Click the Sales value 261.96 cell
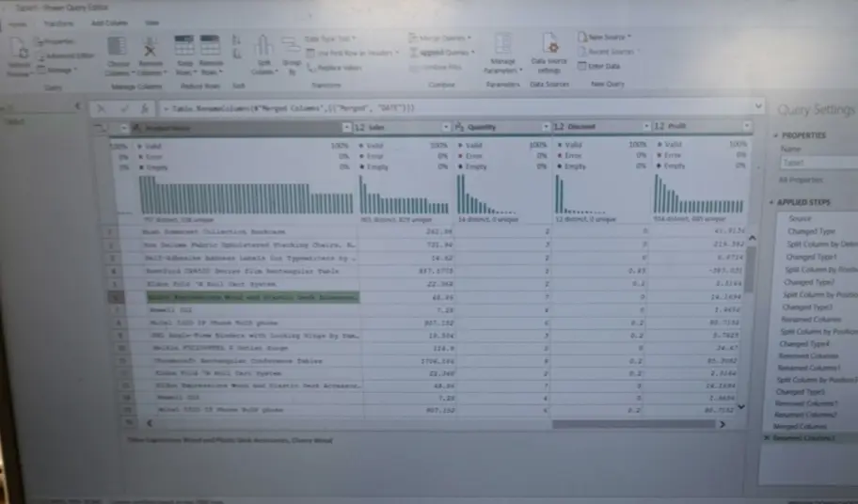Viewport: 858px width, 504px height. [x=407, y=231]
